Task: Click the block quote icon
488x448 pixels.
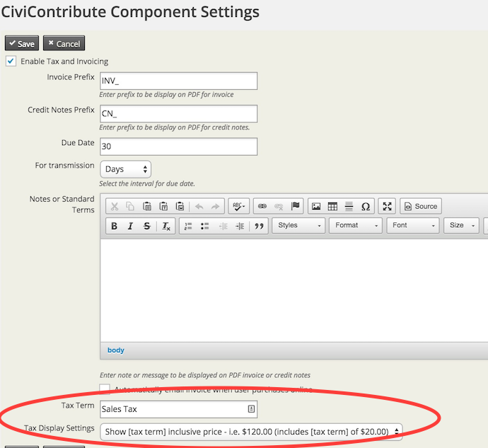Action: click(259, 226)
